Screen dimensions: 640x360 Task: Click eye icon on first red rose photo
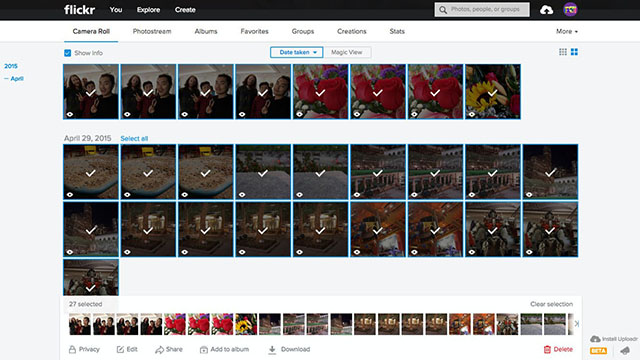tap(300, 114)
